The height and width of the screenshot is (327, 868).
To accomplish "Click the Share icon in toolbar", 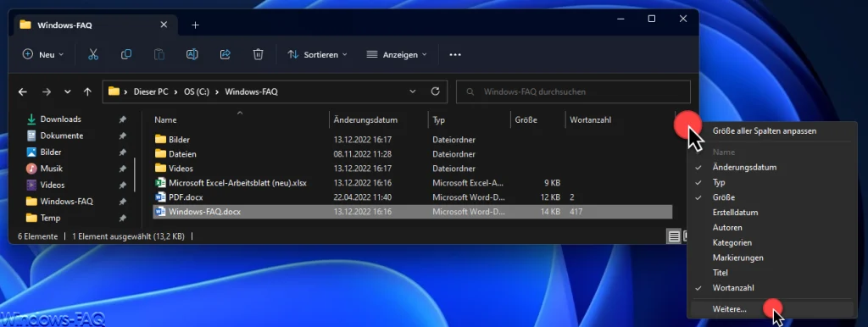I will [x=225, y=54].
